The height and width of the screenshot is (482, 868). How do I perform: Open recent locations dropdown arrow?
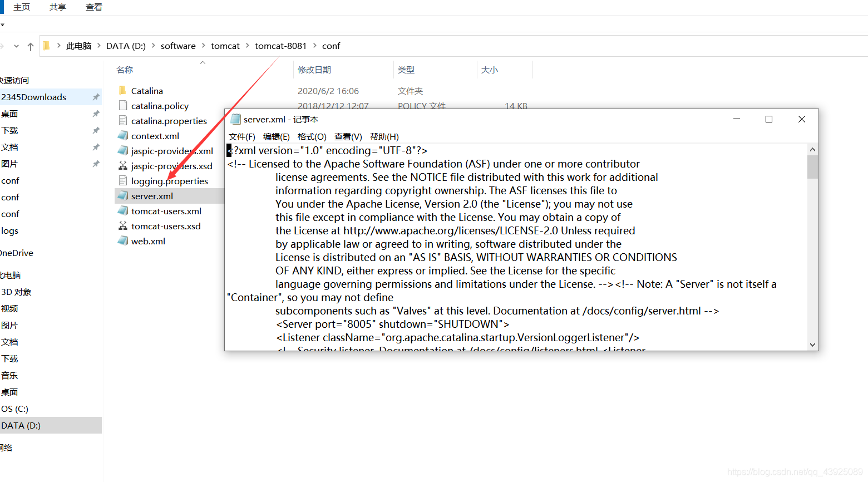point(16,46)
